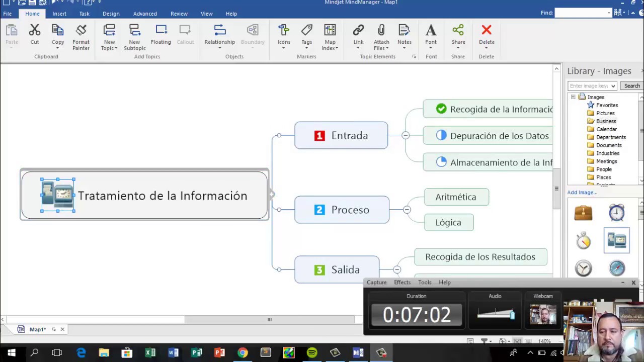Image resolution: width=644 pixels, height=362 pixels.
Task: Click the horizontal scrollbar thumb
Action: pos(270,319)
